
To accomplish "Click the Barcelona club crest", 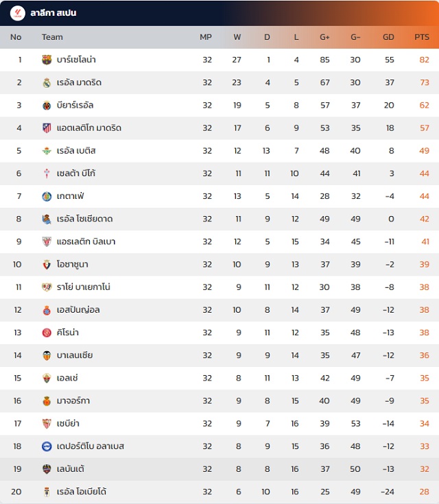I will tap(47, 60).
